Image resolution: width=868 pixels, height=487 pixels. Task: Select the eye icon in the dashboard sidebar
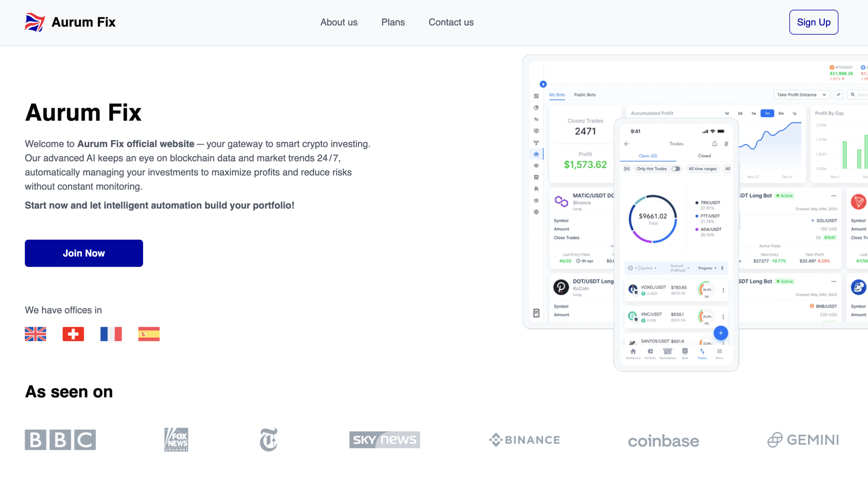tap(536, 166)
